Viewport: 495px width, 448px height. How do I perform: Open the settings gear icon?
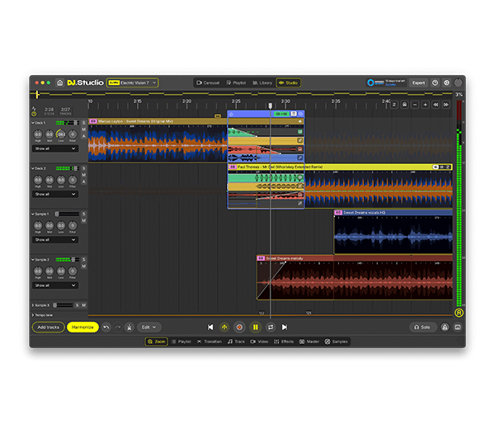click(x=446, y=83)
